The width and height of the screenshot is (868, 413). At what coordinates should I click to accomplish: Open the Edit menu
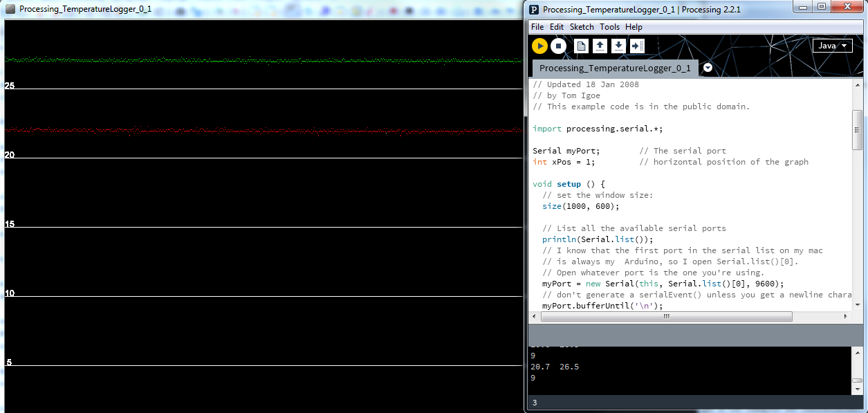[557, 27]
